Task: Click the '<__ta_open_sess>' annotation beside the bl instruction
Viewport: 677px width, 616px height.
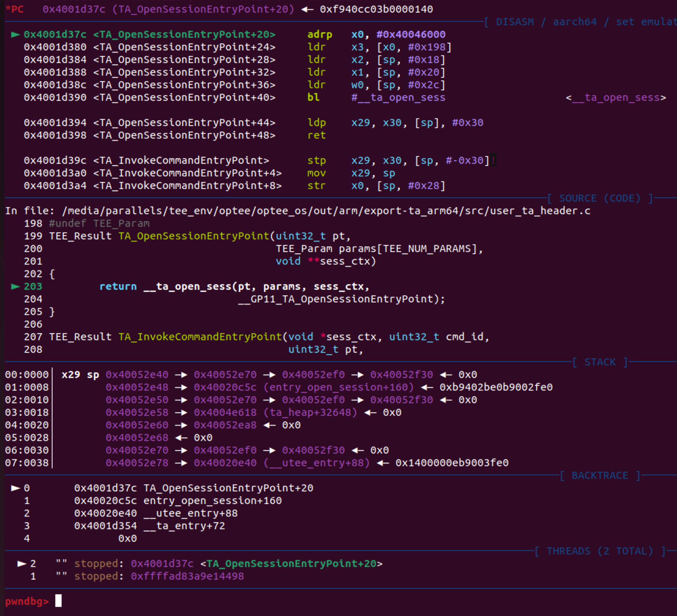Action: point(616,97)
